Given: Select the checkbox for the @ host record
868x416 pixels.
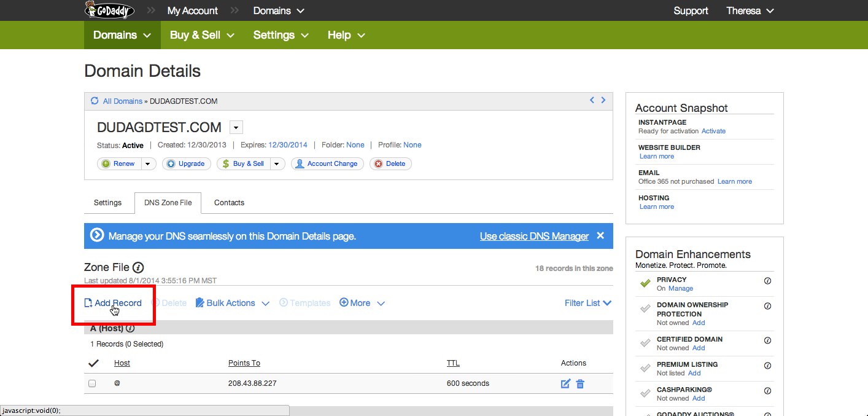Looking at the screenshot, I should coord(92,383).
